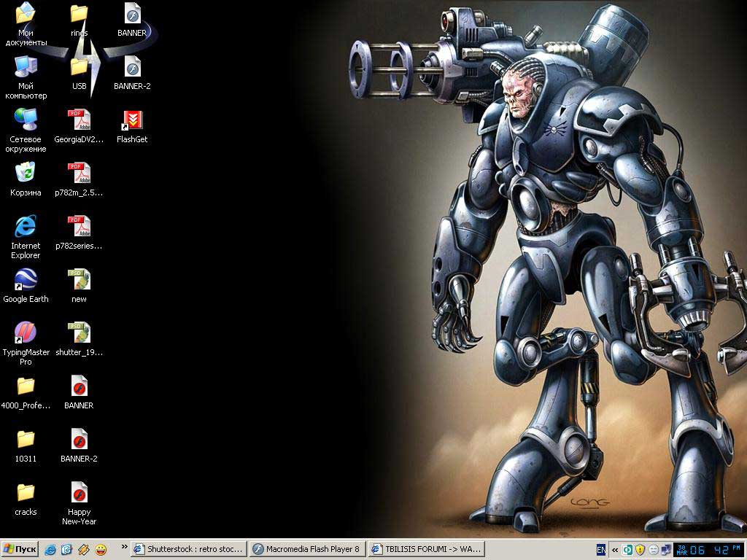
Task: Expand hidden quick launch items with »
Action: [x=124, y=547]
